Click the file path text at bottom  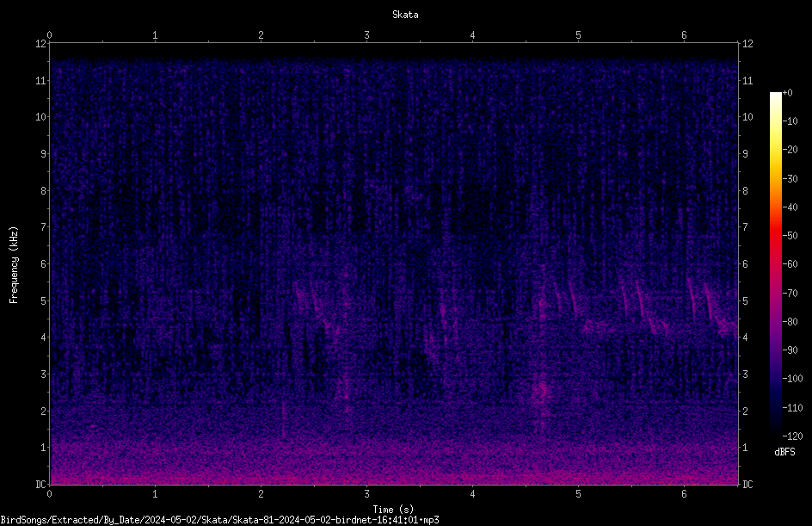click(219, 520)
